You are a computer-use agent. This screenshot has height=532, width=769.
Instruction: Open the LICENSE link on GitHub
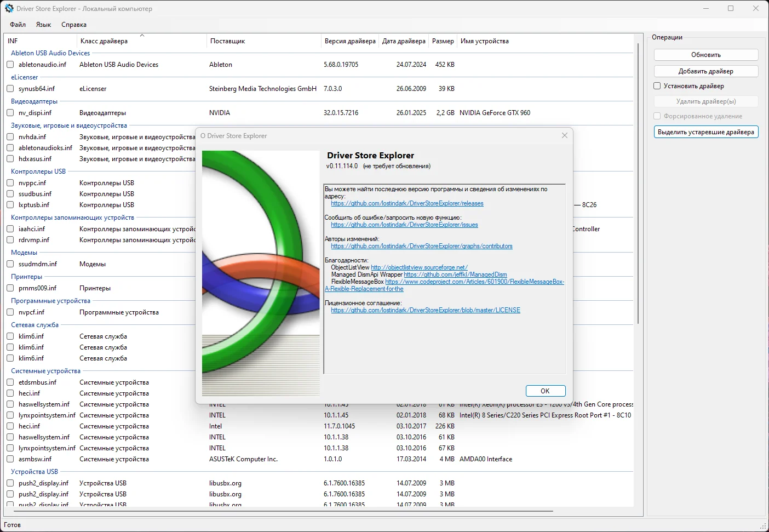click(x=426, y=310)
